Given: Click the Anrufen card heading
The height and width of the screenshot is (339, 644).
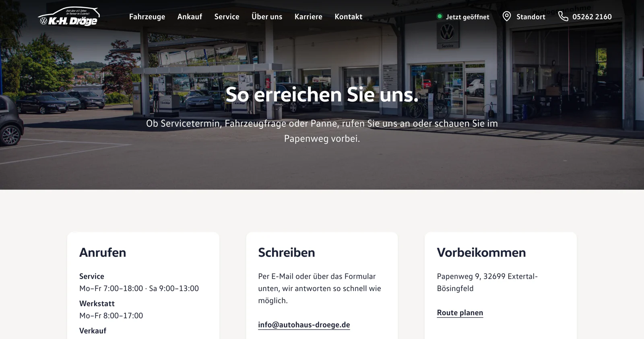Looking at the screenshot, I should pos(103,252).
